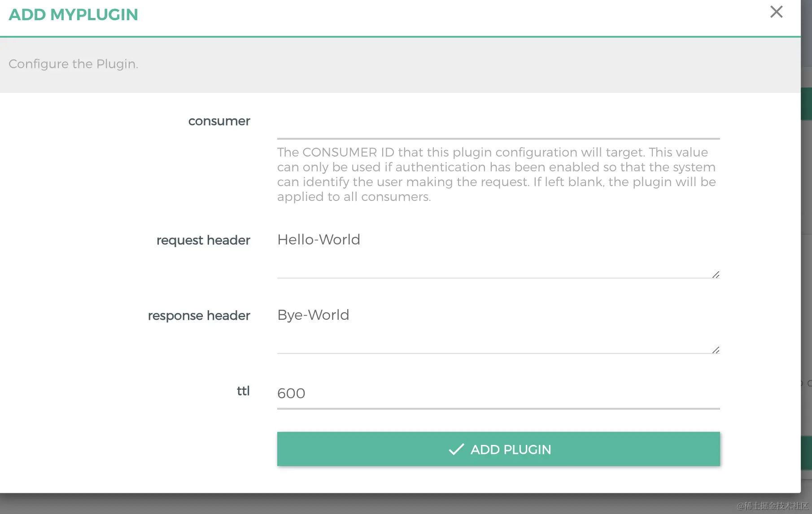This screenshot has width=812, height=514.
Task: Focus the consumer input field
Action: [498, 126]
